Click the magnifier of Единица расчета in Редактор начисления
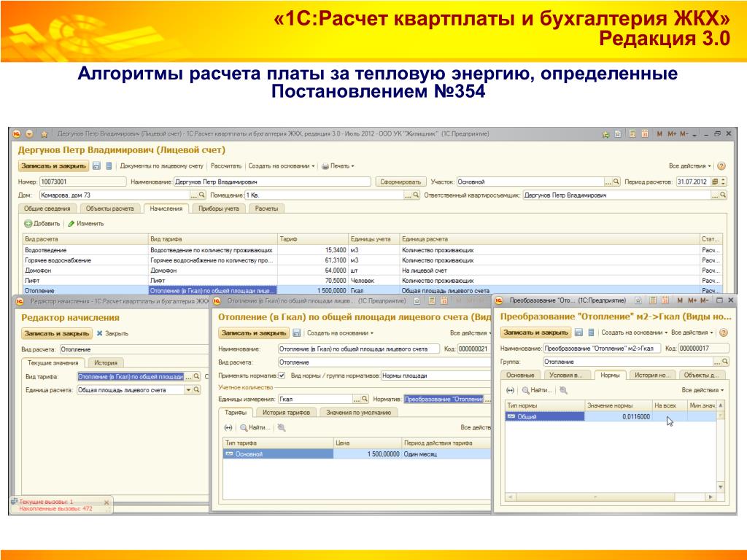This screenshot has height=560, width=747. click(x=196, y=389)
